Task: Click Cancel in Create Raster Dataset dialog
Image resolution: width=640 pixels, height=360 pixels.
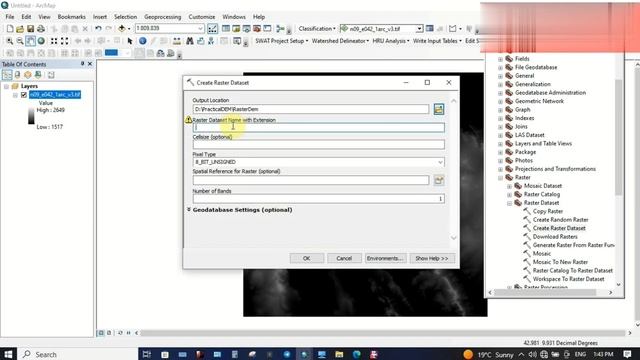Action: pyautogui.click(x=344, y=258)
